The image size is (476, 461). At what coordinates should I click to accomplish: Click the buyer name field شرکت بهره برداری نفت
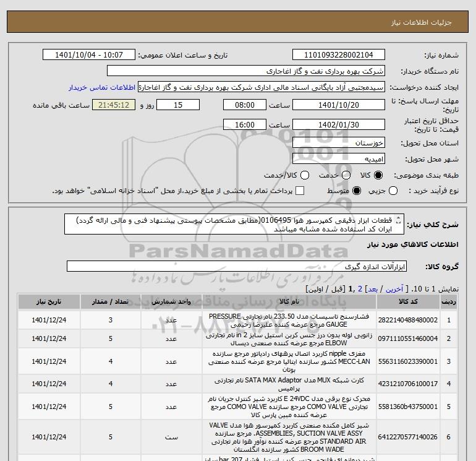pos(246,71)
